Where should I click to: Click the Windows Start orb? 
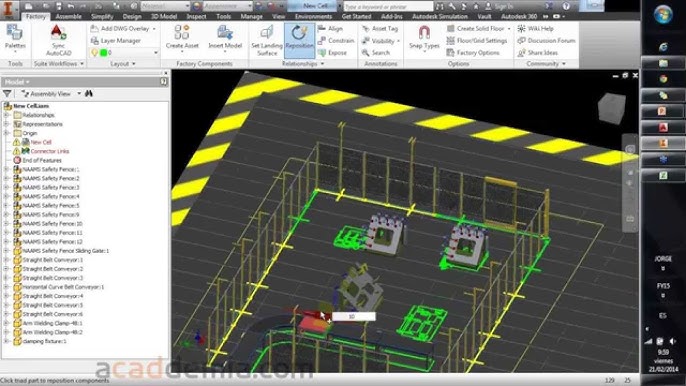click(x=663, y=14)
